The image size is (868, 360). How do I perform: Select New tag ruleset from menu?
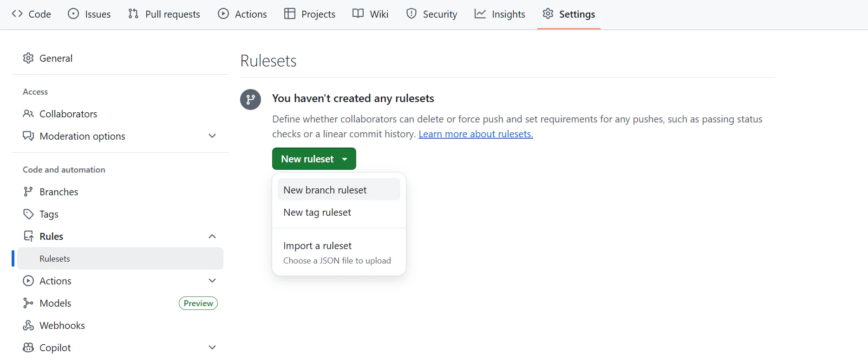[x=339, y=212]
